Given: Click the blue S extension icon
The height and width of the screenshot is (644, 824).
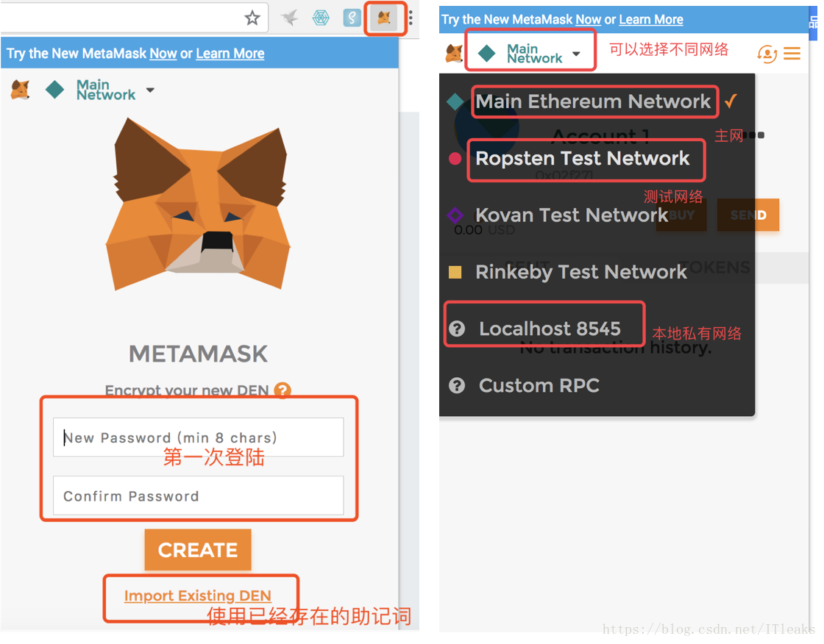Looking at the screenshot, I should [352, 18].
